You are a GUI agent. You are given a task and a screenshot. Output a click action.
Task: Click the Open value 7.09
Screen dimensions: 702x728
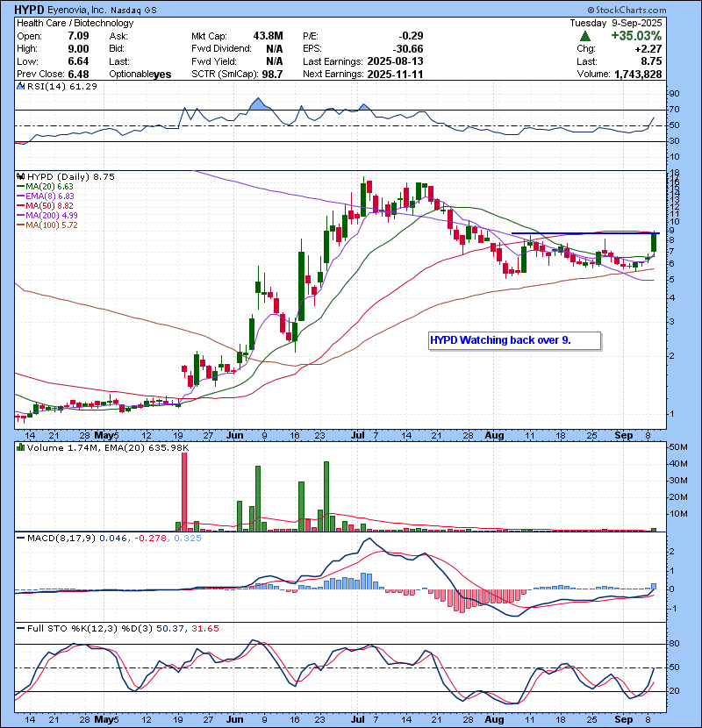pyautogui.click(x=78, y=36)
